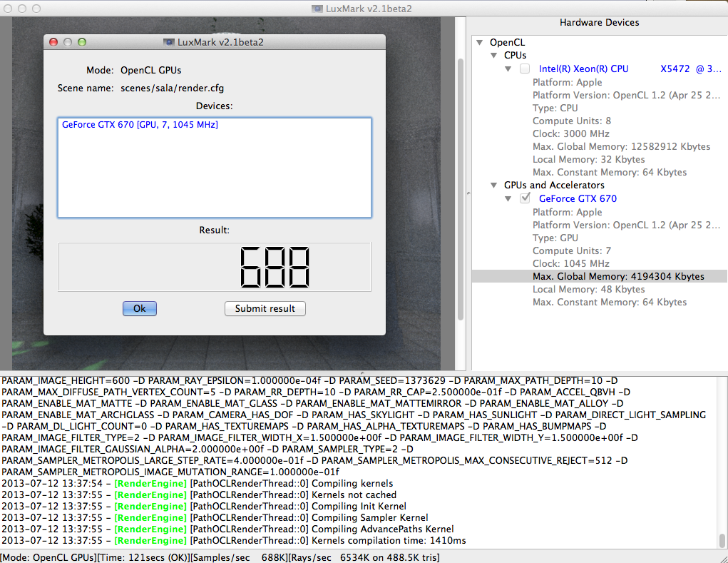Click the Hardware Devices panel header
This screenshot has height=563, width=728.
[x=599, y=22]
